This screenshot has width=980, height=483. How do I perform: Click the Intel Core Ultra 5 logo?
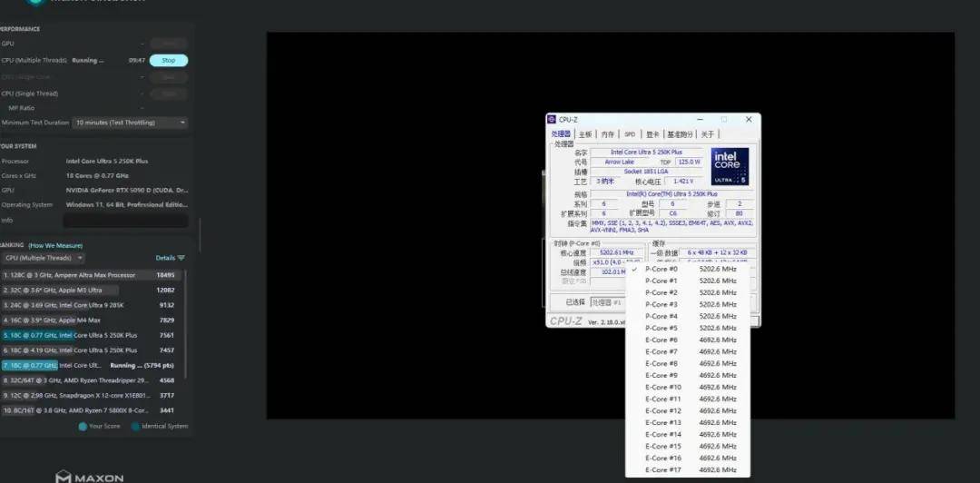730,166
